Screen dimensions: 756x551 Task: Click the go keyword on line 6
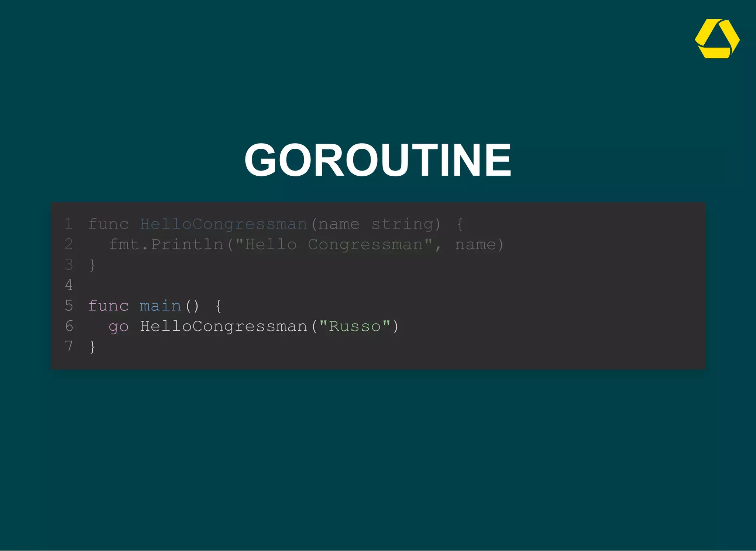click(118, 327)
